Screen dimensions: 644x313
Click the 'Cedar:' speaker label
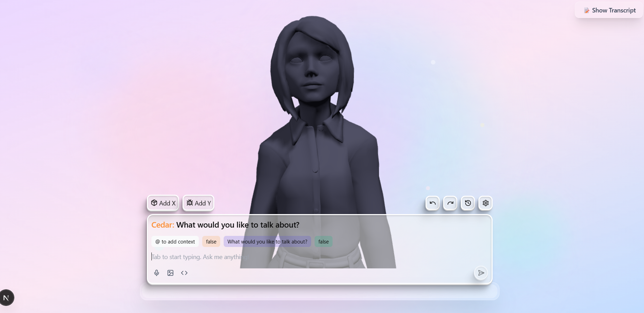163,225
